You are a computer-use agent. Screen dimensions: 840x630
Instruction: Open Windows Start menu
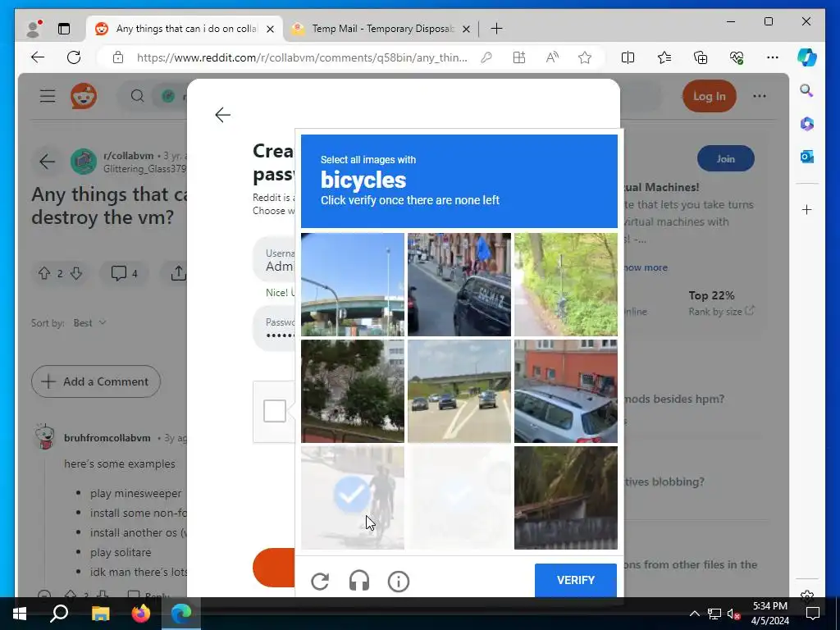(20, 614)
